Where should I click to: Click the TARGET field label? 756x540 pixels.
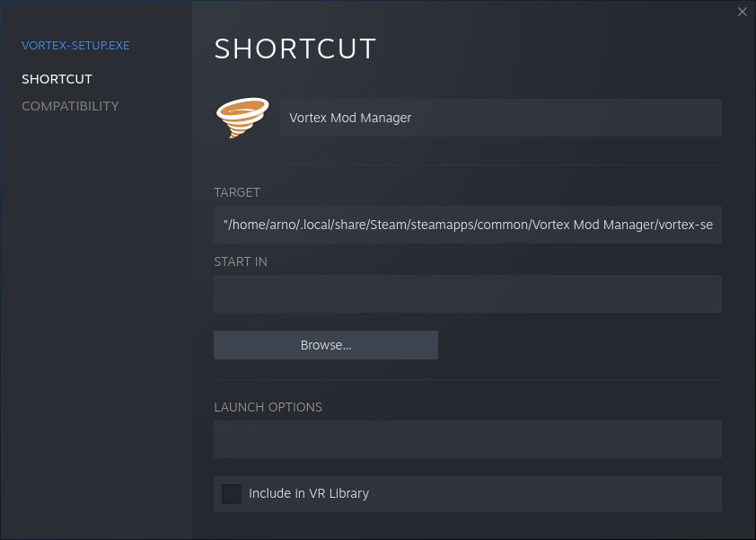[237, 192]
